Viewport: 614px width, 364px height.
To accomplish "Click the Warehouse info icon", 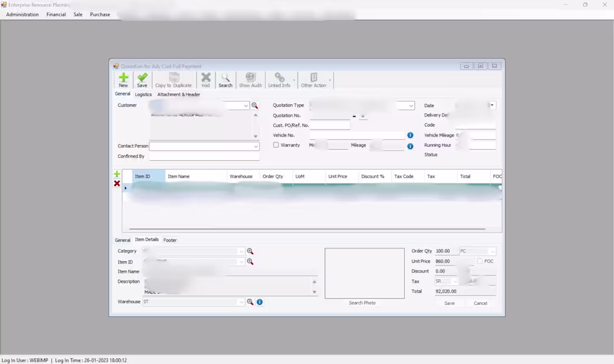I will [260, 301].
